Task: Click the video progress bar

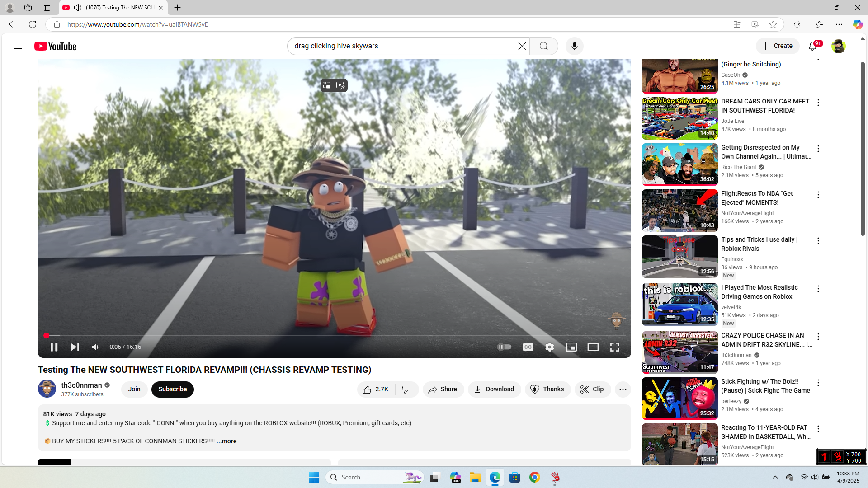Action: pyautogui.click(x=335, y=336)
